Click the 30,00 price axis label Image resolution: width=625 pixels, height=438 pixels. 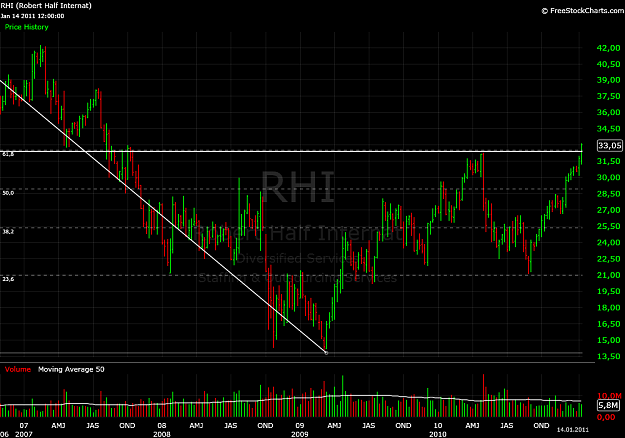click(608, 177)
